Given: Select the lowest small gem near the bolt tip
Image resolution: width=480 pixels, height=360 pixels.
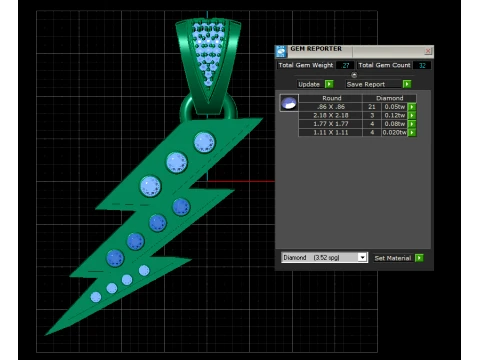Looking at the screenshot, I should click(96, 297).
